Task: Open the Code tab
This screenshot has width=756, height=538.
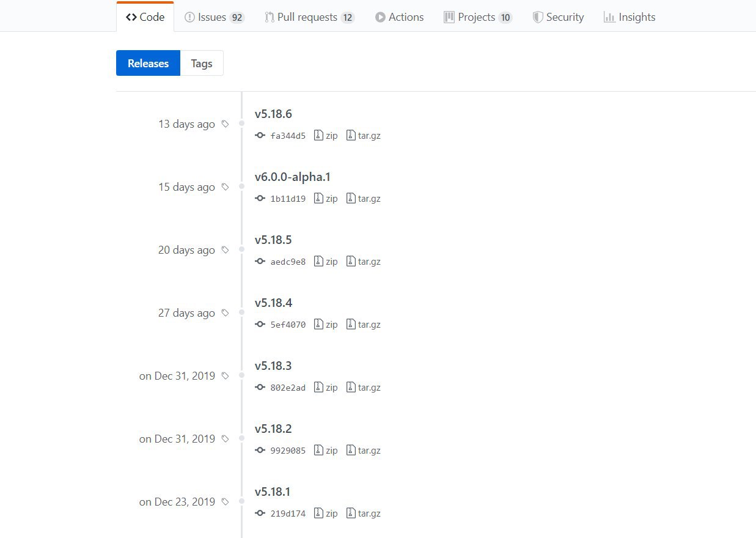Action: [x=145, y=17]
